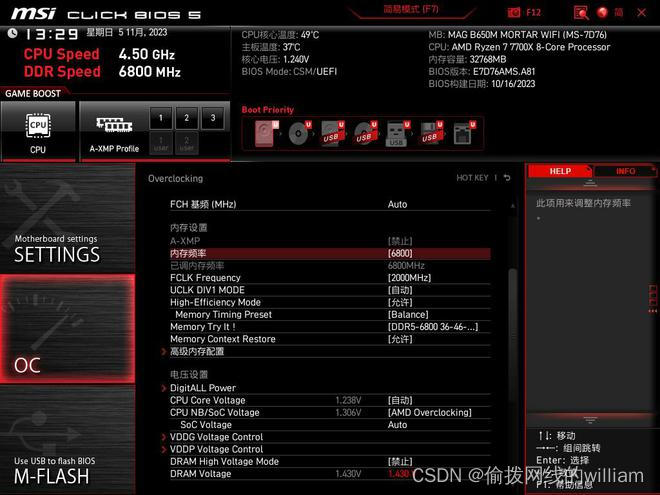Take a screenshot with the F12 camera icon
This screenshot has height=495, width=660.
coord(514,13)
